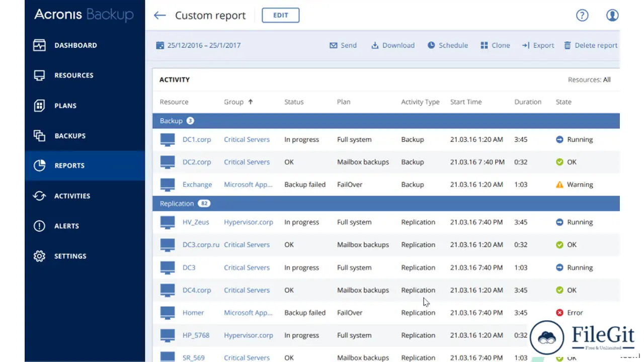Click Warning state icon for Exchange
This screenshot has height=362, width=644.
click(559, 185)
